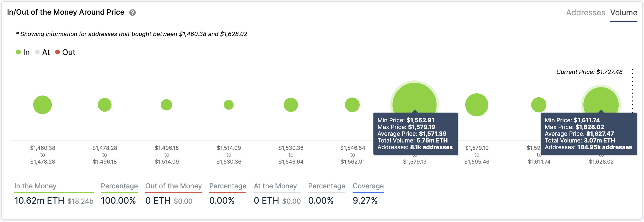644x222 pixels.
Task: Toggle the Out legend filter
Action: coord(65,52)
